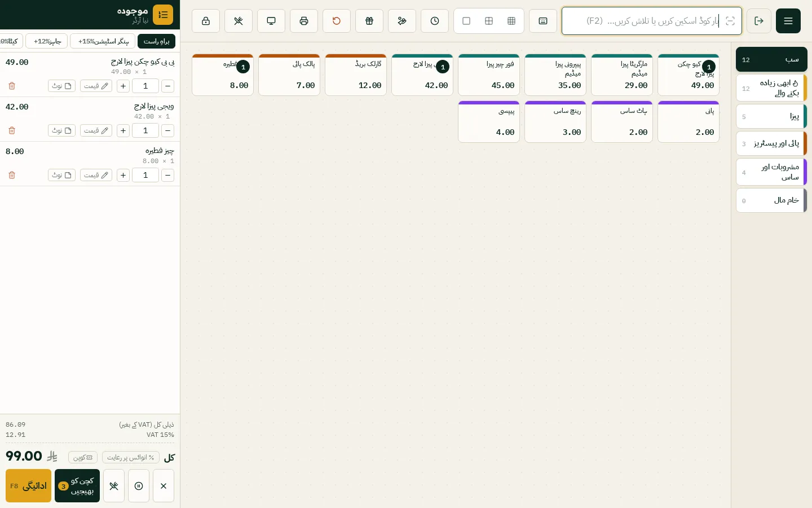Image resolution: width=812 pixels, height=508 pixels.
Task: Click the yellow order list icon
Action: (x=163, y=15)
